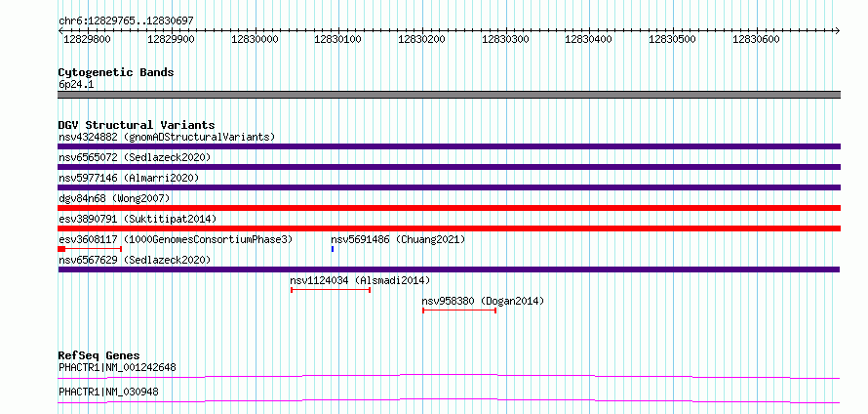Open variant nsv6565072 Sedlazeck2020 label
Screen dimensions: 868x414
135,157
